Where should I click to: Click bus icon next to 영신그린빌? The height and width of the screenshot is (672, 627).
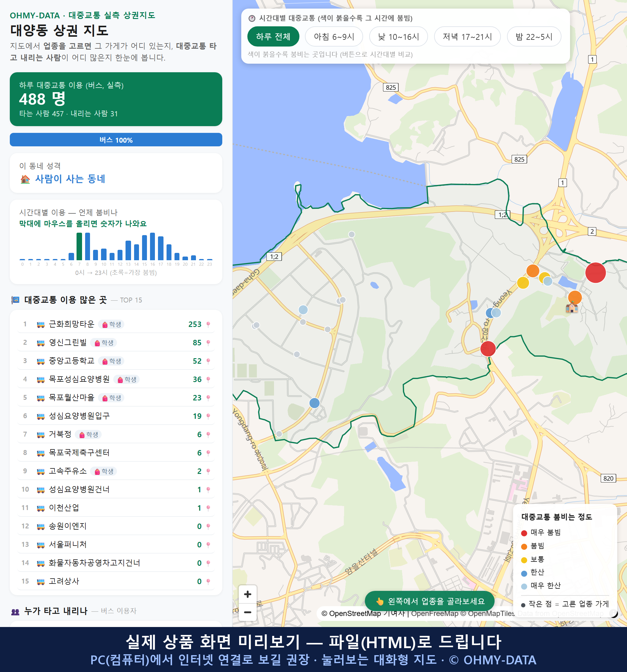click(40, 343)
